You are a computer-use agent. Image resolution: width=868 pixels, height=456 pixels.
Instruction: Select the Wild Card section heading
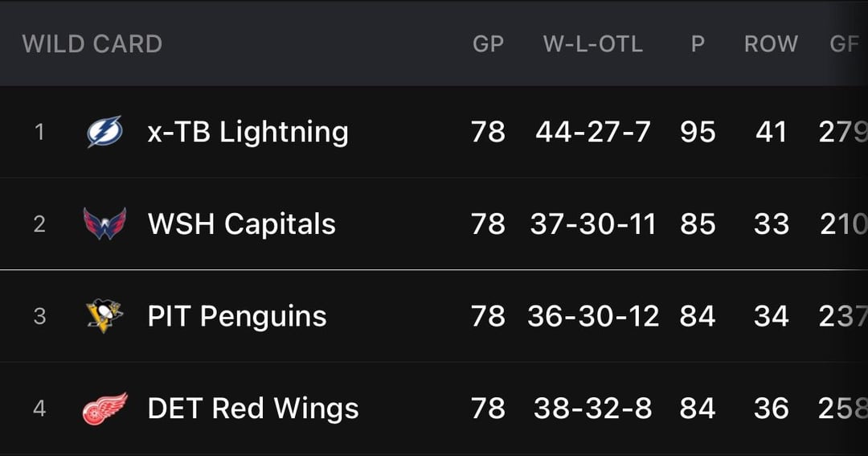[92, 43]
